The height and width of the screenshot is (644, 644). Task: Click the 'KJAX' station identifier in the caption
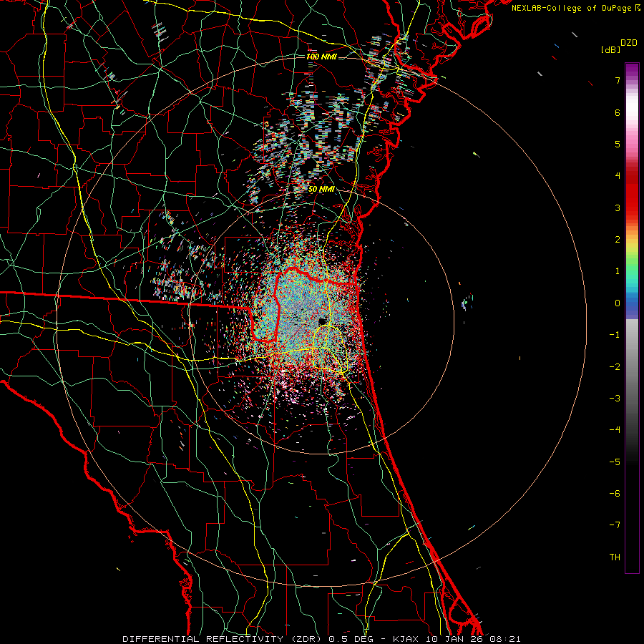tap(406, 639)
